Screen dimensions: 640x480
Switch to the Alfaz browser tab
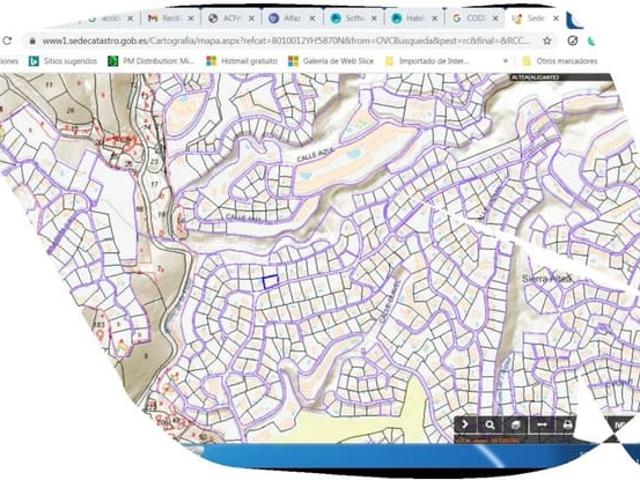pos(290,18)
